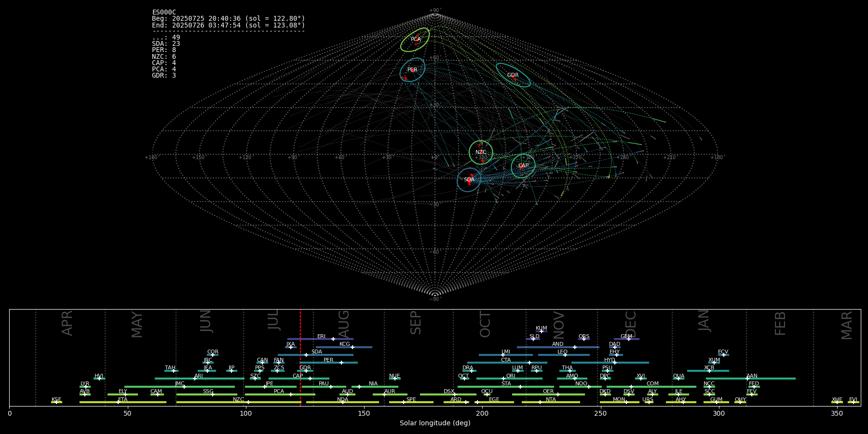Select the 'PCA: 4' count line
The width and height of the screenshot is (868, 434).
click(x=164, y=69)
